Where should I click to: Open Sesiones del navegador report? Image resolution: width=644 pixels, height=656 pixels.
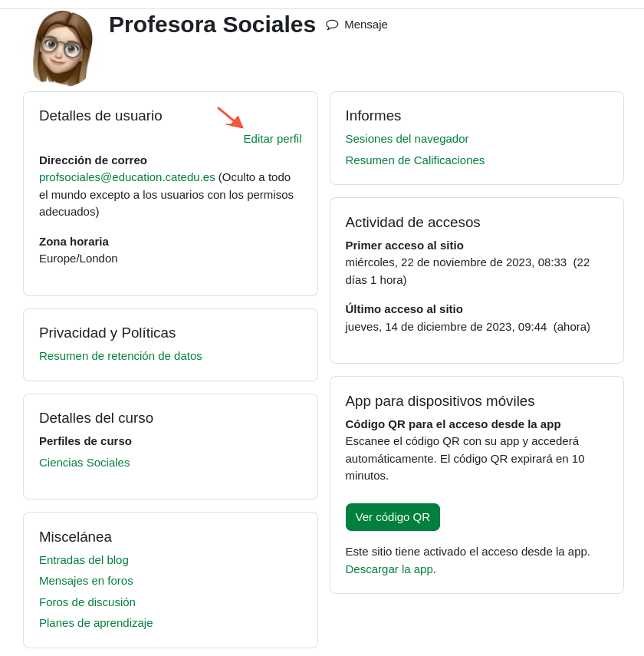click(407, 139)
